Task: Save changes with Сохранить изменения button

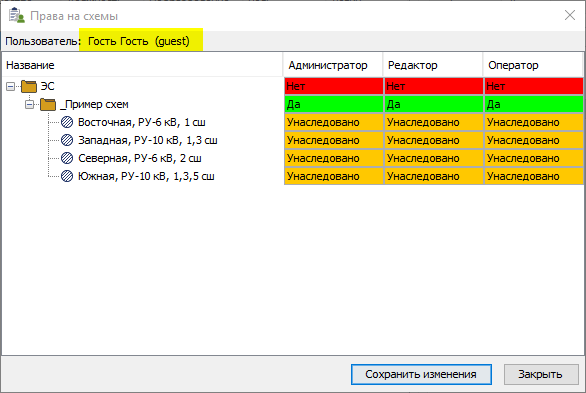Action: (421, 374)
